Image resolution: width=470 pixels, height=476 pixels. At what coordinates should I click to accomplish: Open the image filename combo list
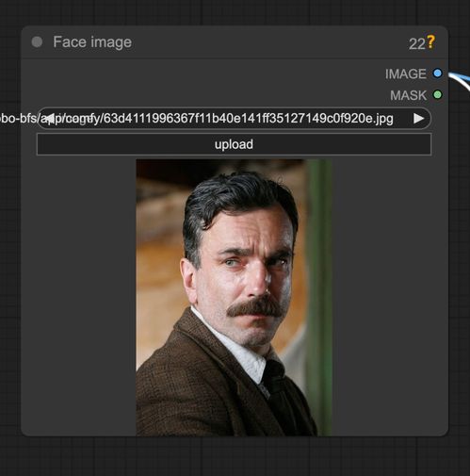(234, 119)
